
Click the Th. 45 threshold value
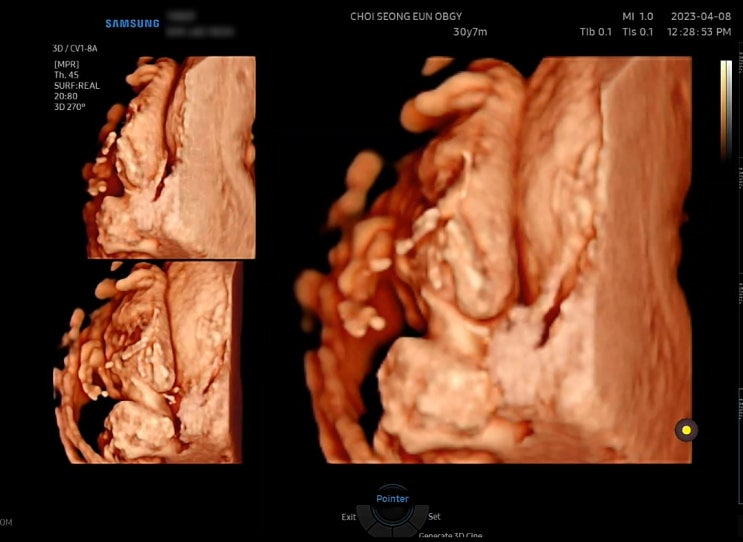(66, 75)
